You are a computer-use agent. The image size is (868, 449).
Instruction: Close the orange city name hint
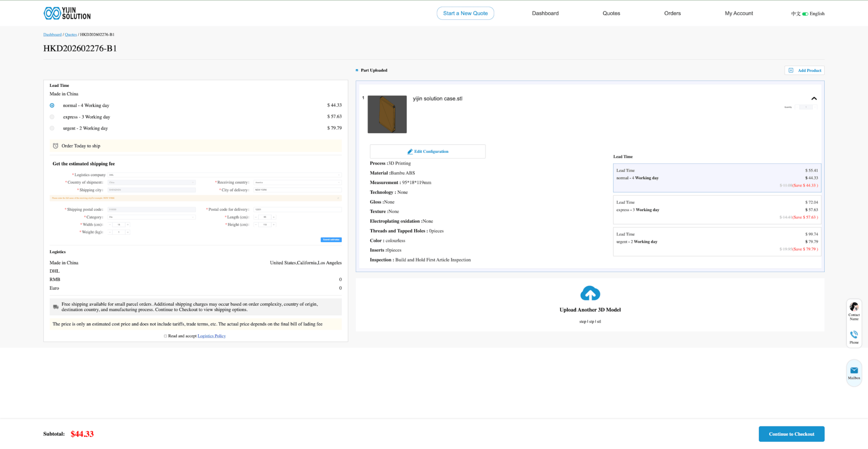[x=338, y=198]
